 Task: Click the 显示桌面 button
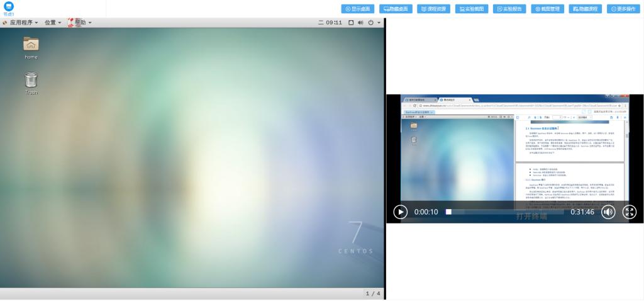click(x=358, y=9)
